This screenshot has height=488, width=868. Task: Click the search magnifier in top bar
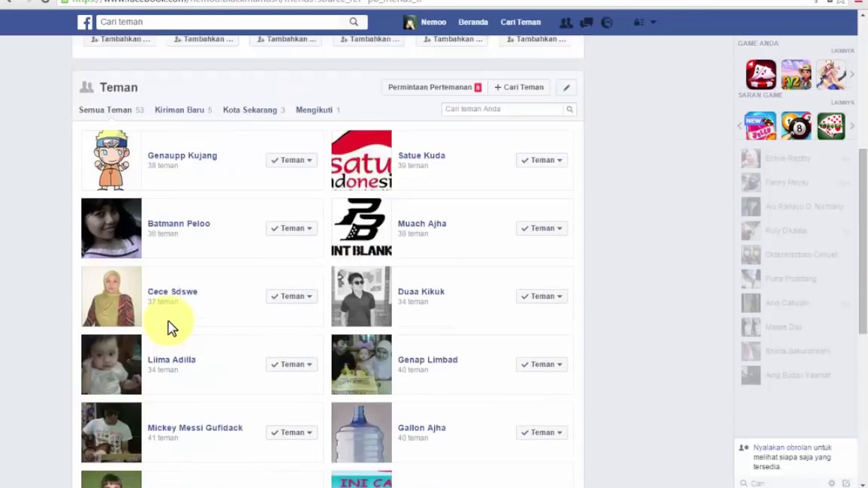354,22
